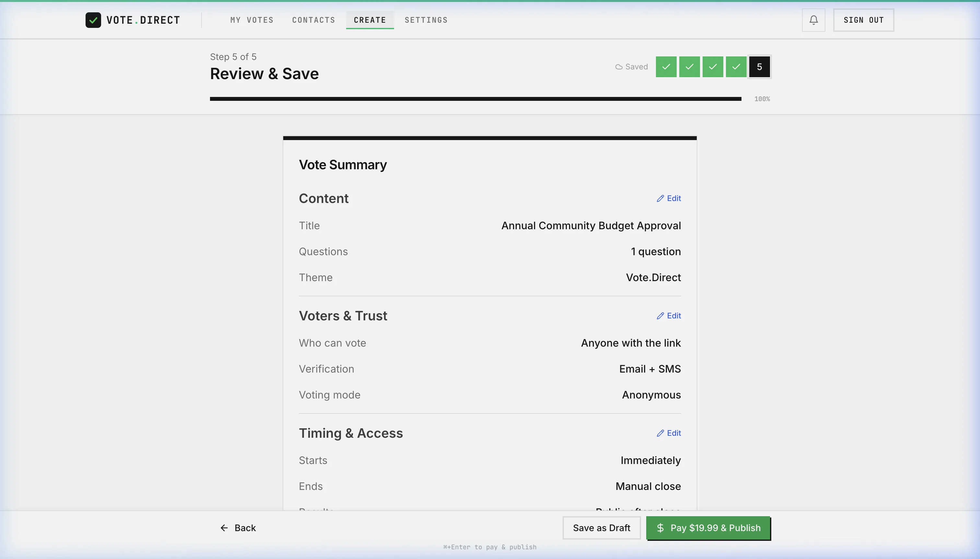Open the notifications bell
980x559 pixels.
coord(813,20)
